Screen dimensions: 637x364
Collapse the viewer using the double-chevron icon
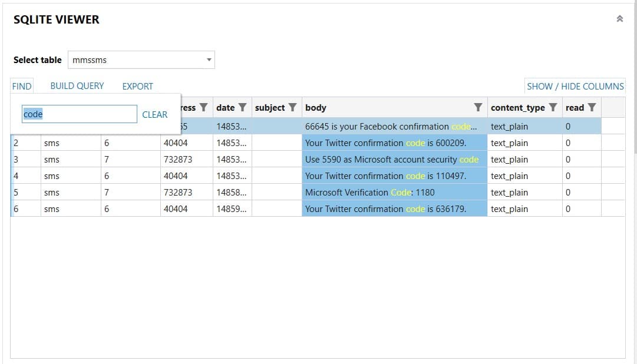(619, 18)
